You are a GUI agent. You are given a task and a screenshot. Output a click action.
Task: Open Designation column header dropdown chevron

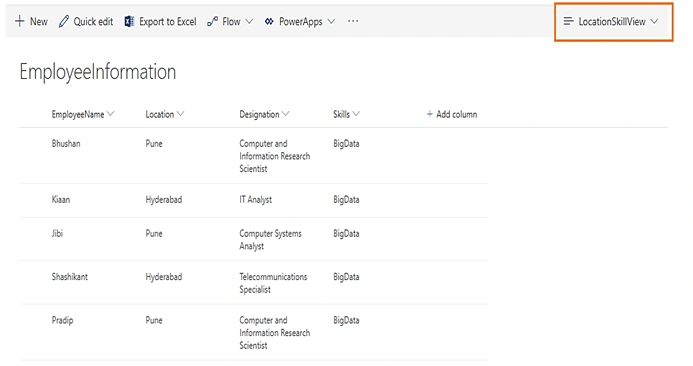[x=286, y=114]
